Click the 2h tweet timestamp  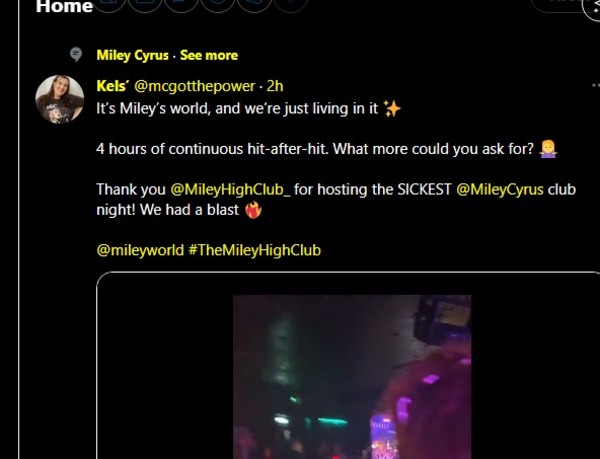275,86
